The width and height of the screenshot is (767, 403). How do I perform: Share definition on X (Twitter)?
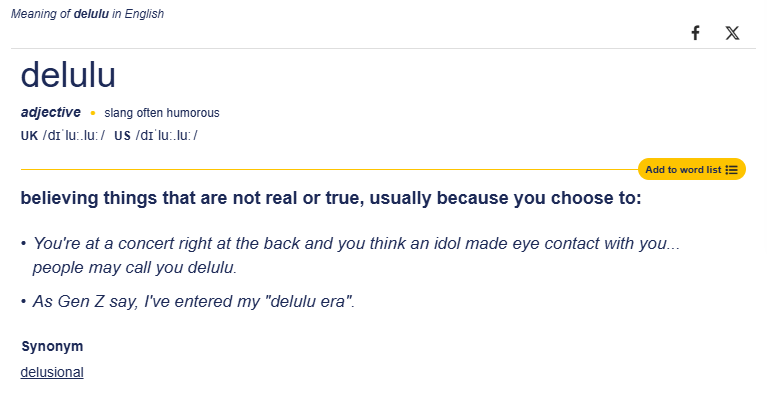pos(732,33)
